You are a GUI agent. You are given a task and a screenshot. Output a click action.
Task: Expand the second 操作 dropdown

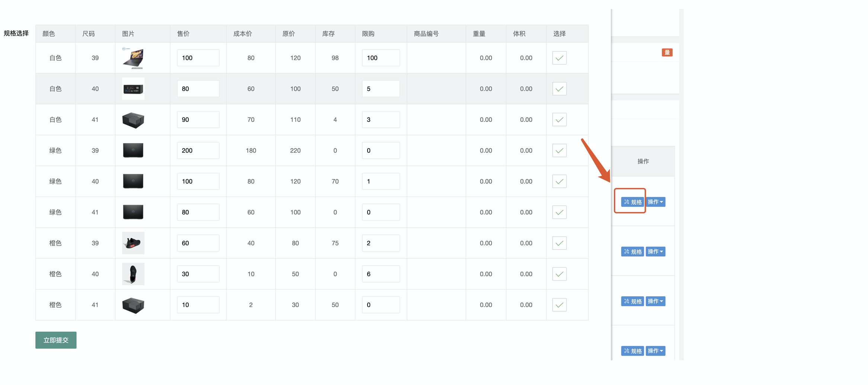tap(655, 252)
